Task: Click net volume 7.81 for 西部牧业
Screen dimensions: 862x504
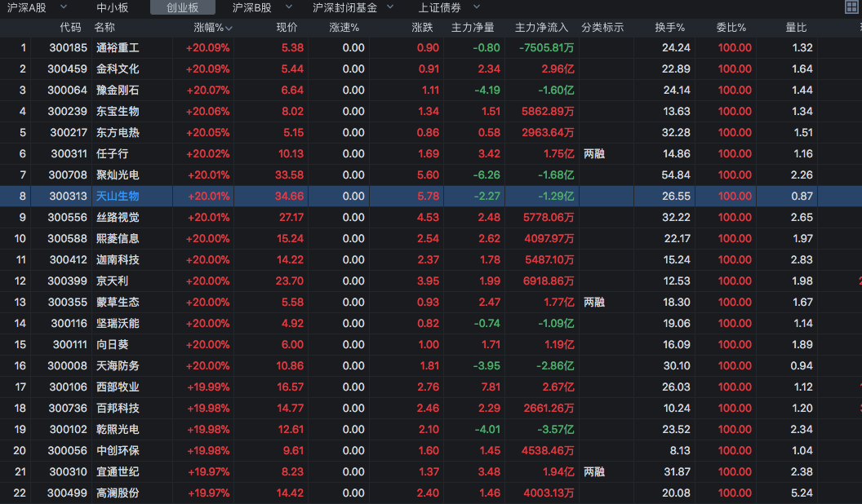Action: [491, 387]
